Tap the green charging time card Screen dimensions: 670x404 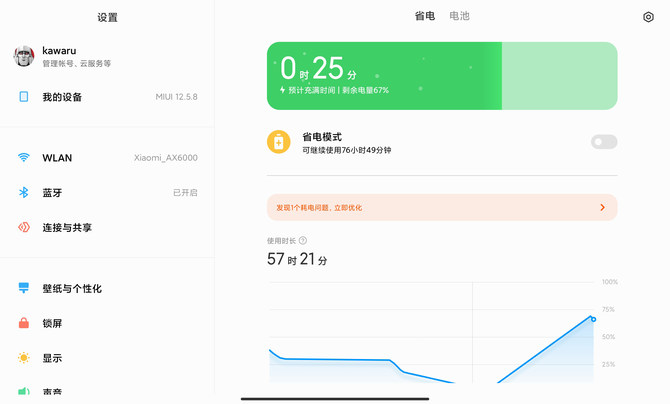[x=442, y=76]
